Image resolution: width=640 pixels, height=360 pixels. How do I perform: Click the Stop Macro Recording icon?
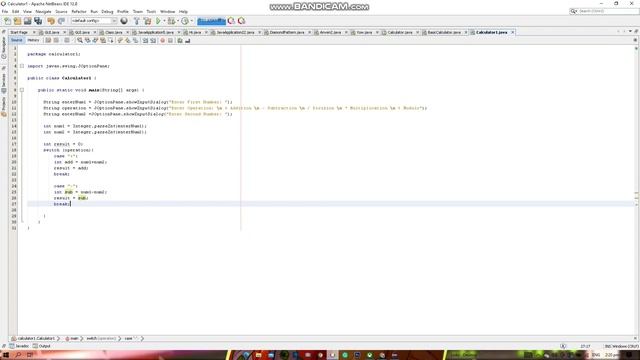pyautogui.click(x=171, y=40)
